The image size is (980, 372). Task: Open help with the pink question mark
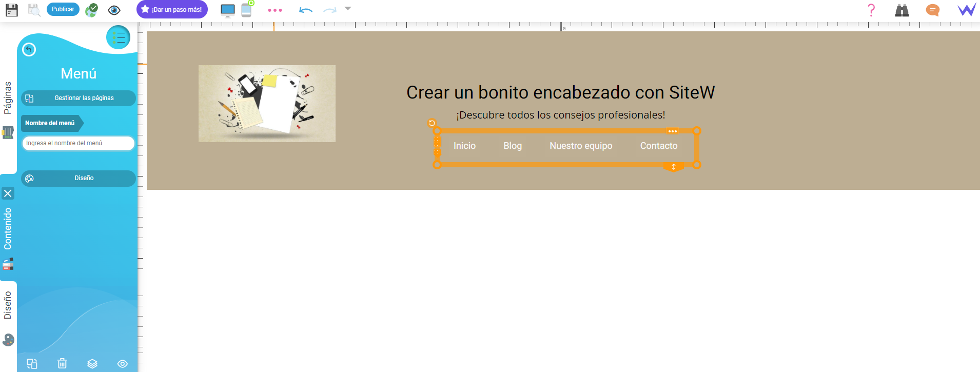click(x=871, y=10)
